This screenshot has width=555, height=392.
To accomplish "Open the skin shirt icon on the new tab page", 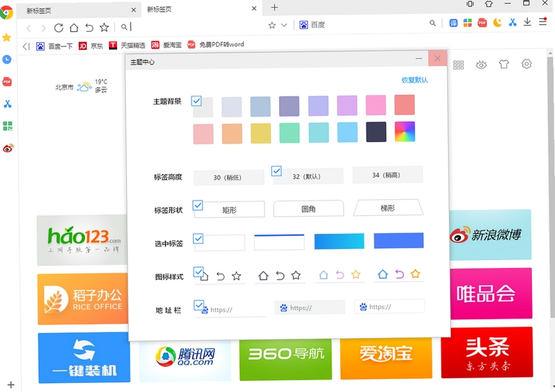I will coord(504,64).
